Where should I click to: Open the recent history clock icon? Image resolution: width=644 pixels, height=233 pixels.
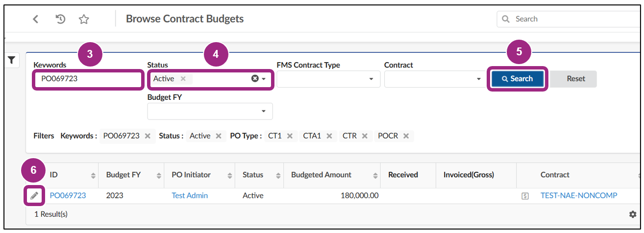pos(60,19)
